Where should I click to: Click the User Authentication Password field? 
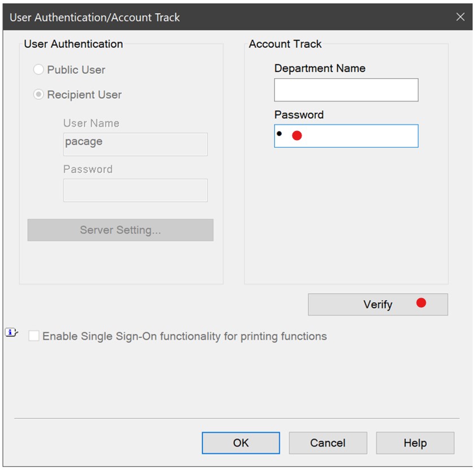pyautogui.click(x=135, y=191)
